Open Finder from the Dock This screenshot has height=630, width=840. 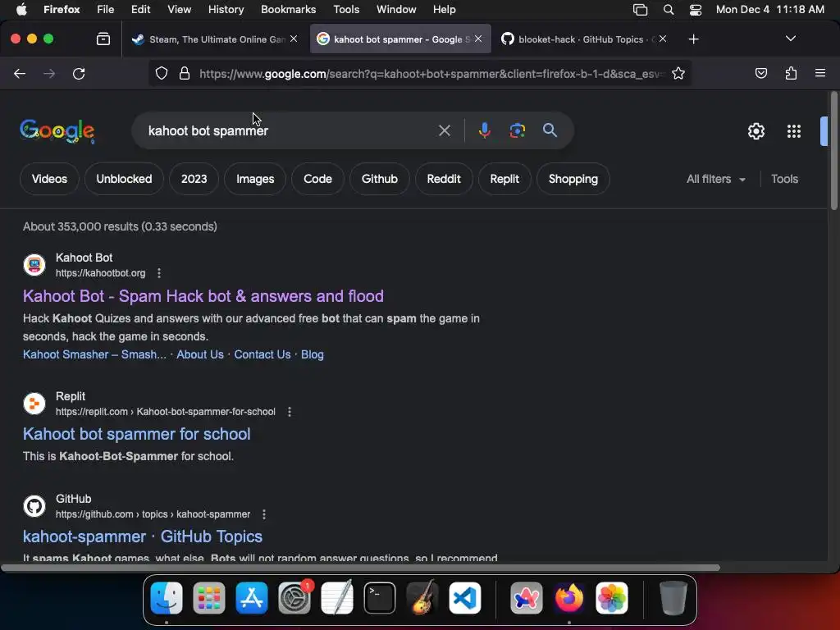click(167, 598)
